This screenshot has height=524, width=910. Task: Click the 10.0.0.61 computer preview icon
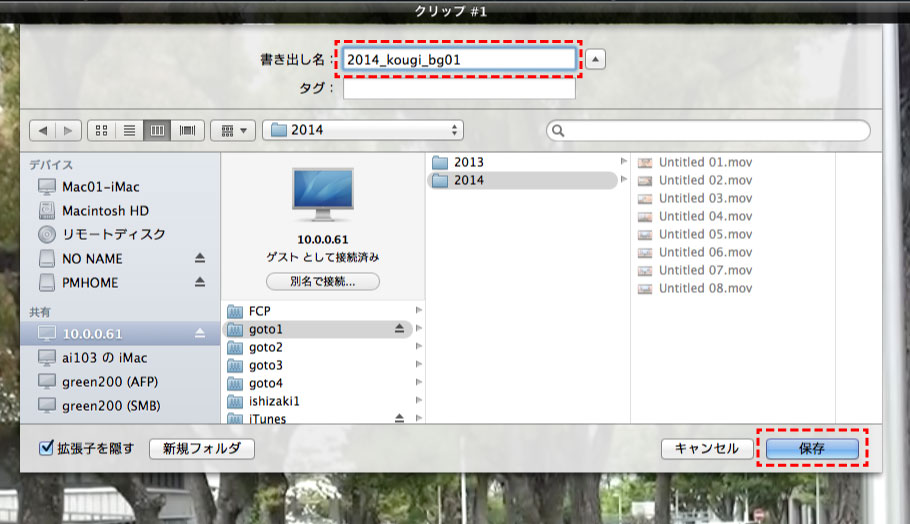tap(323, 195)
